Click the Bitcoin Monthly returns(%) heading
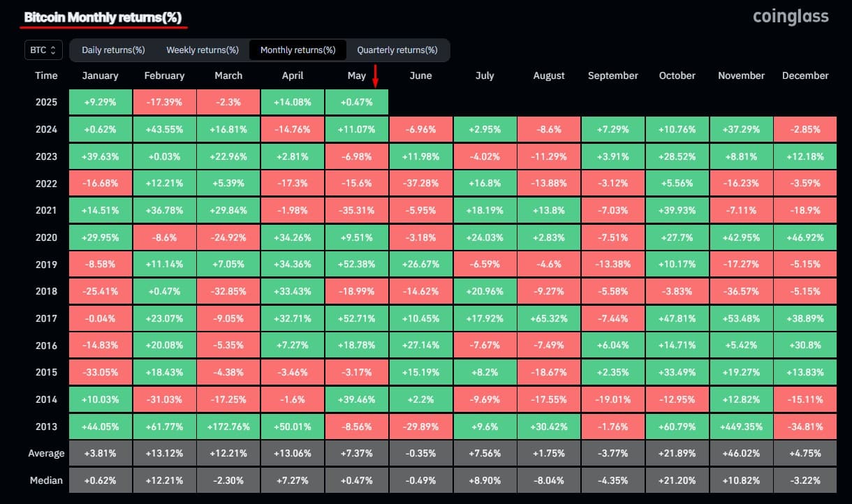The width and height of the screenshot is (852, 504). tap(103, 17)
